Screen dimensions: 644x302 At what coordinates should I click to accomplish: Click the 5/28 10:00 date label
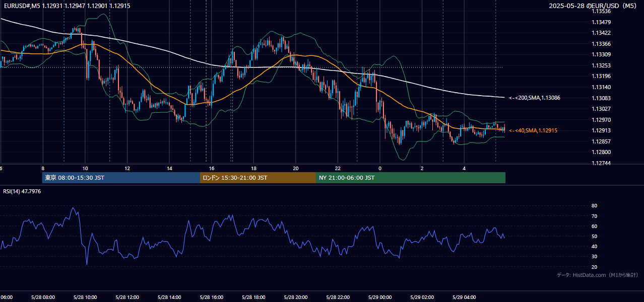[x=85, y=297]
